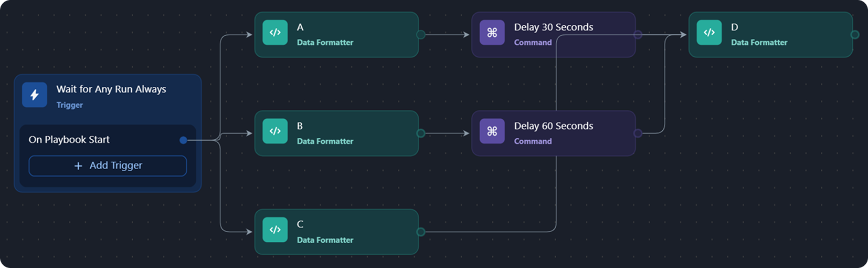Click the code icon on node B
The image size is (868, 268).
[275, 131]
